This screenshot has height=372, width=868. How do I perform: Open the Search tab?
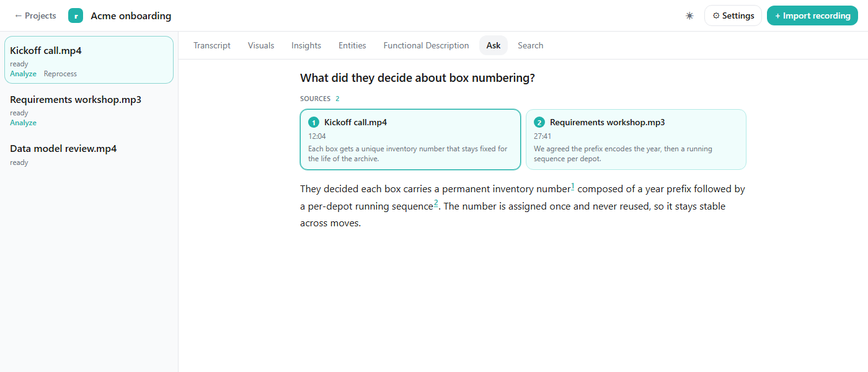[x=531, y=45]
